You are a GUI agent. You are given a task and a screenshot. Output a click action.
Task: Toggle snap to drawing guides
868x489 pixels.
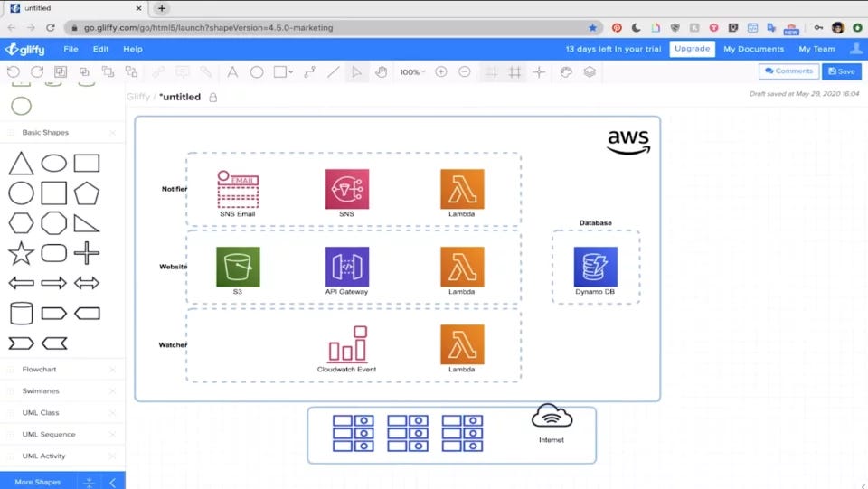tap(539, 72)
